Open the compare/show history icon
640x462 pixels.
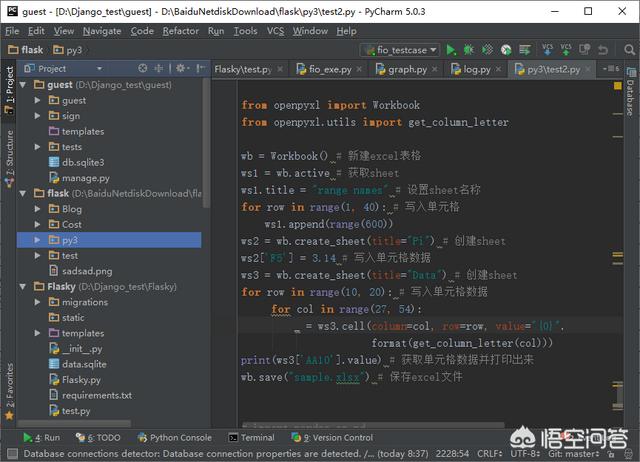tap(584, 50)
